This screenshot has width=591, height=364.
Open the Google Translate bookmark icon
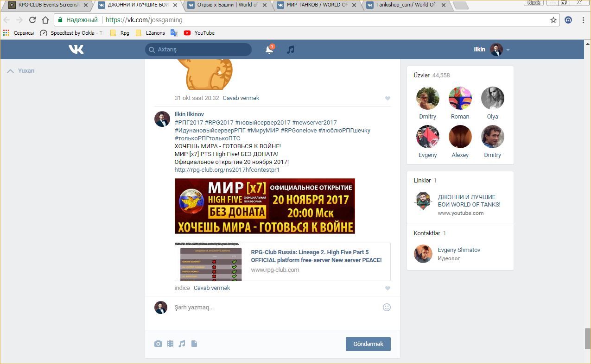click(x=174, y=33)
